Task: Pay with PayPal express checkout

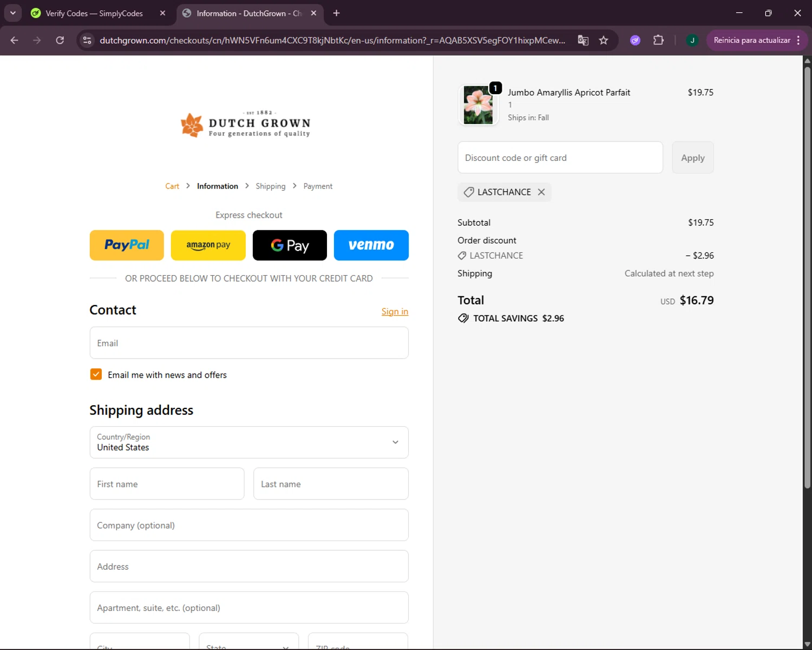Action: [x=127, y=245]
